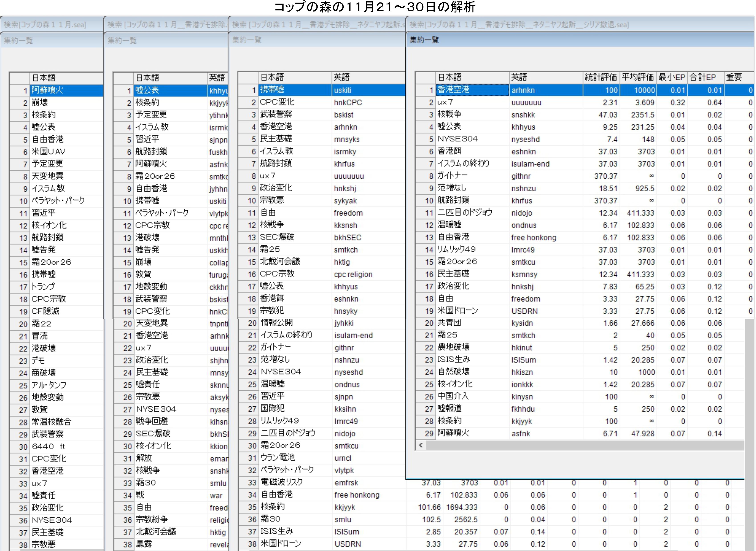Image resolution: width=756 pixels, height=551 pixels.
Task: Click the horizontal scrollbar left arrow
Action: [421, 445]
